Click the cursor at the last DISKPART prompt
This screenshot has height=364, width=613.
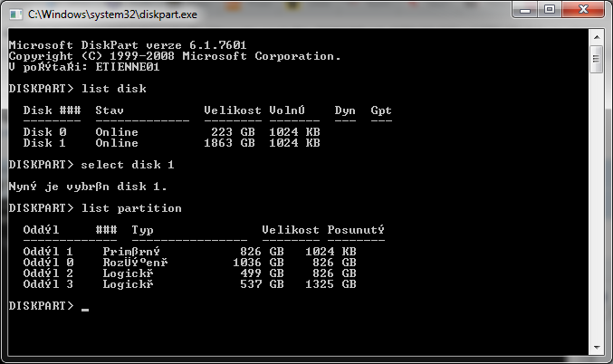coord(85,308)
